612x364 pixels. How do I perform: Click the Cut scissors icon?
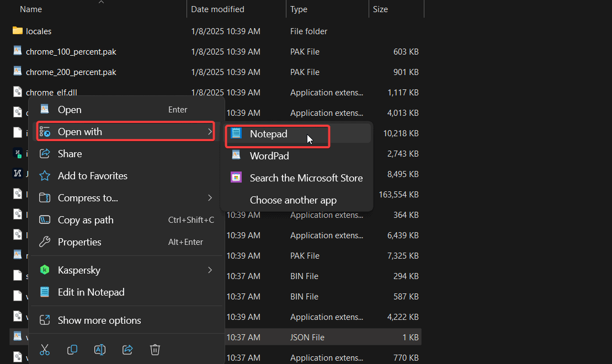(x=45, y=350)
